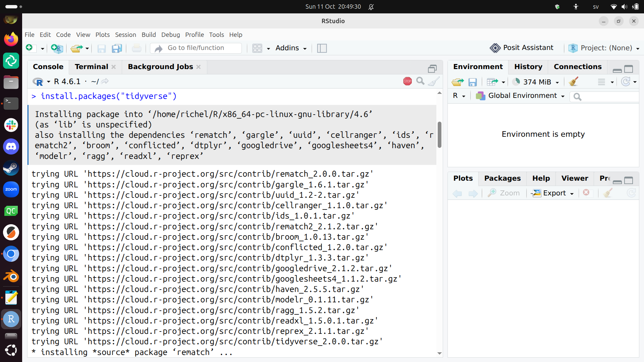Click the Go to file/function field

196,48
